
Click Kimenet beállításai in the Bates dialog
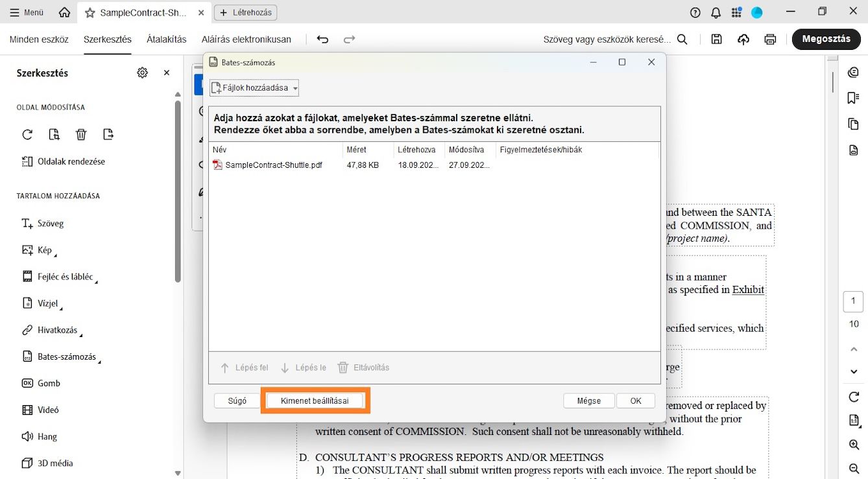pos(315,401)
